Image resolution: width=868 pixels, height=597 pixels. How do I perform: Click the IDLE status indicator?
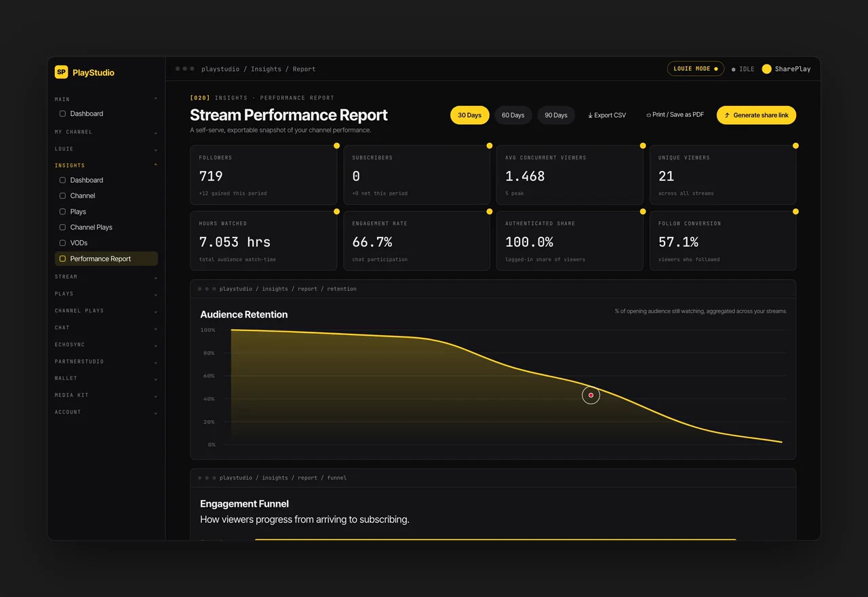(x=743, y=69)
